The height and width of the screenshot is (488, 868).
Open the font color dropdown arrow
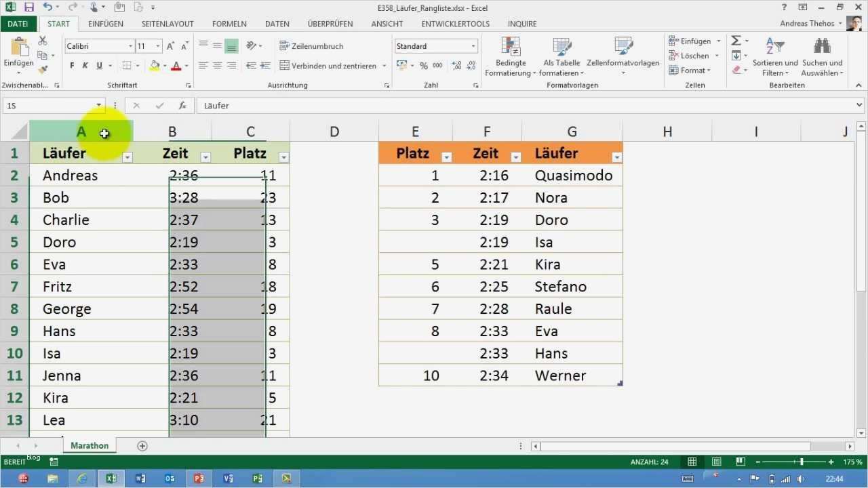[x=186, y=66]
